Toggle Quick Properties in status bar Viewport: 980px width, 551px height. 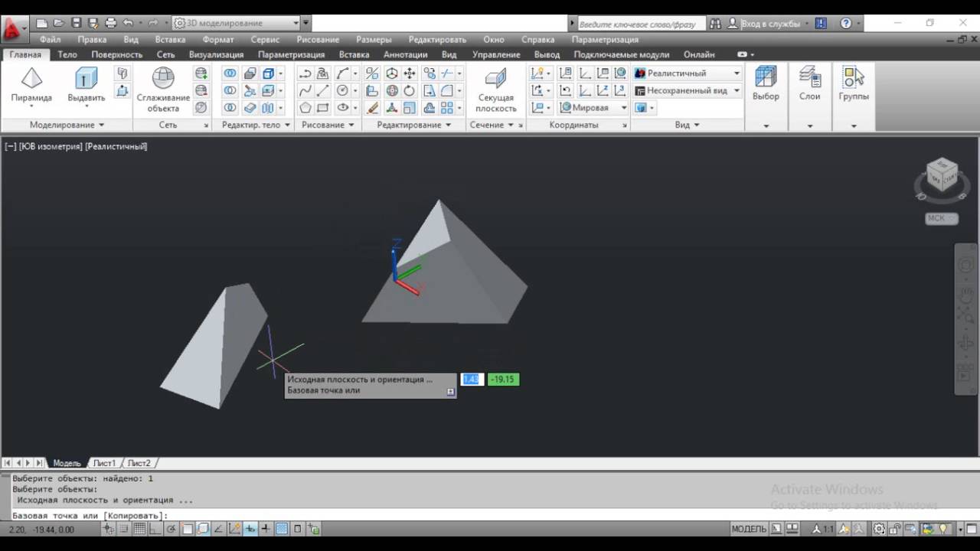(x=298, y=529)
